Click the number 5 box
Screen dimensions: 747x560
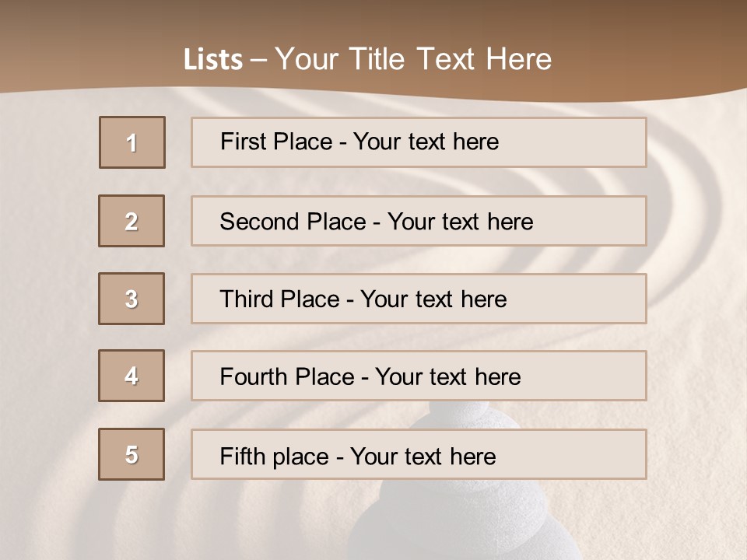coord(132,454)
